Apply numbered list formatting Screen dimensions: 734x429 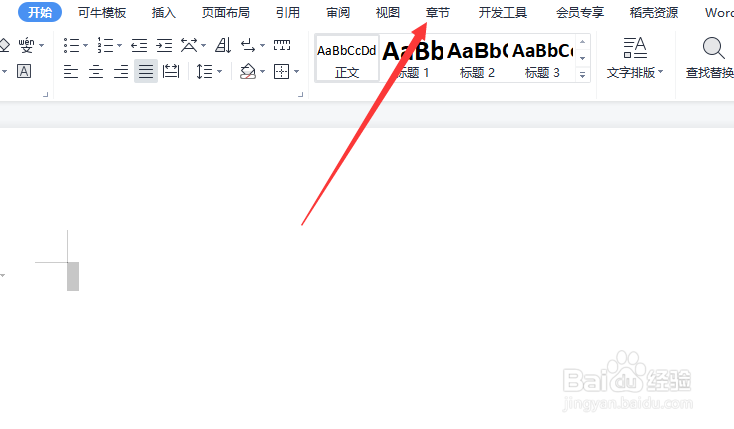point(105,45)
